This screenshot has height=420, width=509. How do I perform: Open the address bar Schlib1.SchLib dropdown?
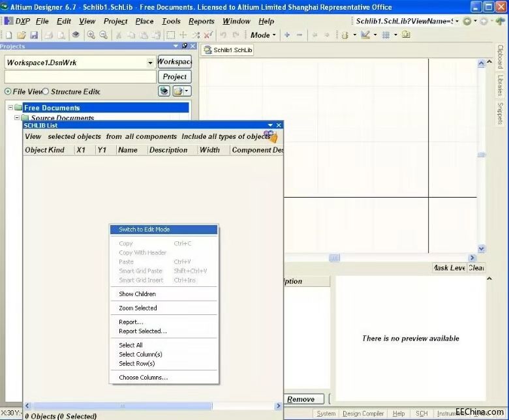pyautogui.click(x=457, y=22)
